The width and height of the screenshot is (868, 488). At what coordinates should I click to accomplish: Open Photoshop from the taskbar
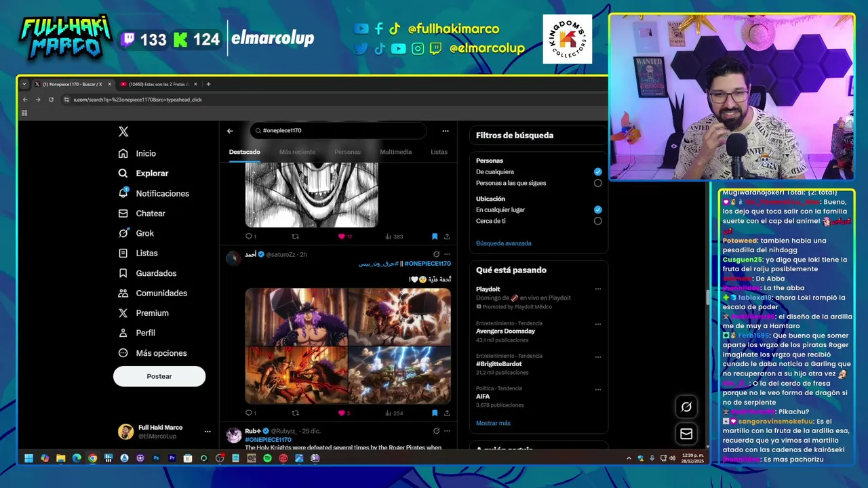[156, 458]
